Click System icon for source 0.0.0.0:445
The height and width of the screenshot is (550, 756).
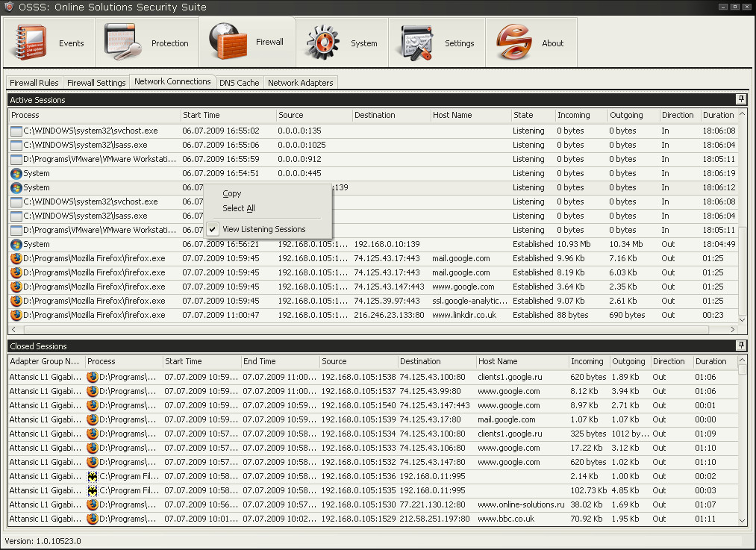tap(16, 174)
